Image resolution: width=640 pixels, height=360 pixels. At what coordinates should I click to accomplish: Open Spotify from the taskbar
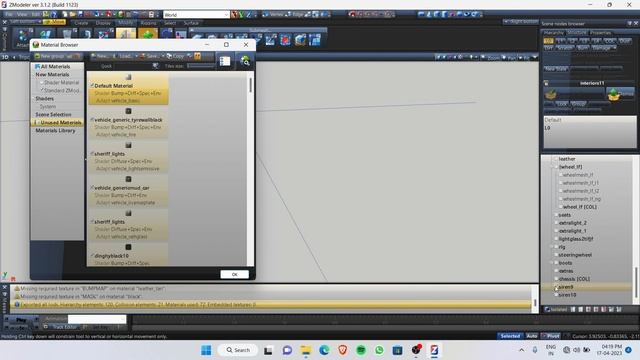361,350
